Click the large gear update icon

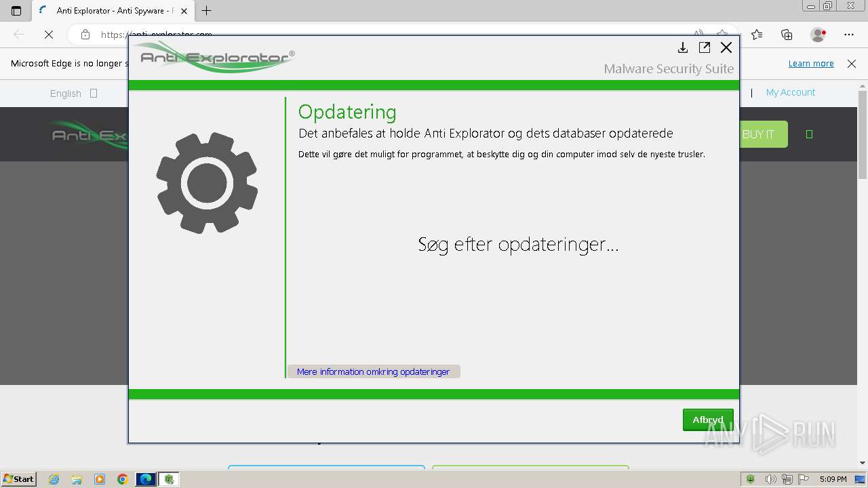207,183
